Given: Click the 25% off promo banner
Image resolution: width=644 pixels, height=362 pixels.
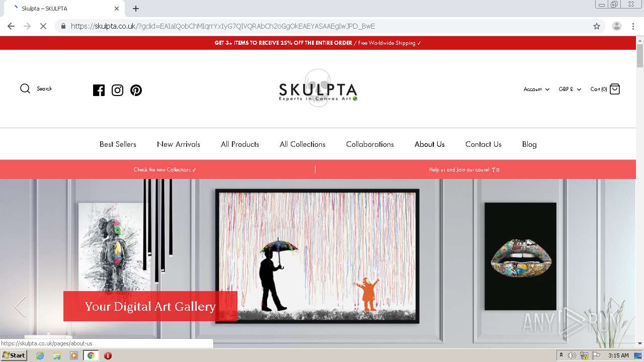Looking at the screenshot, I should point(318,43).
